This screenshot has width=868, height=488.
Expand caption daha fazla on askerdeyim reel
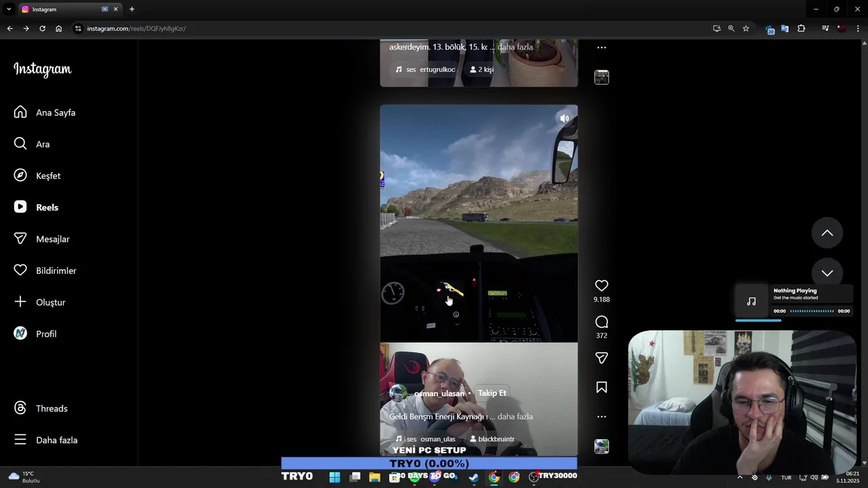tap(515, 47)
